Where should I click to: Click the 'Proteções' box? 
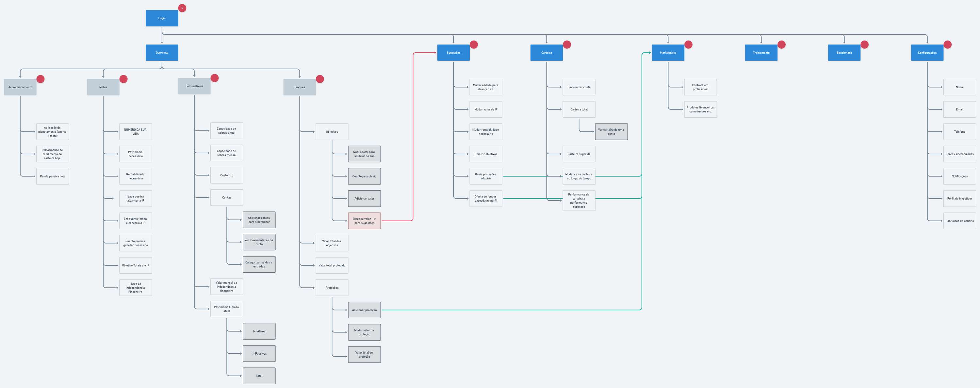[x=332, y=287]
